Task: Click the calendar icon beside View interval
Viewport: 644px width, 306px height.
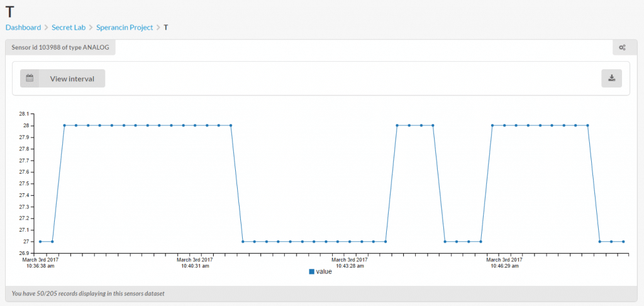Action: pyautogui.click(x=30, y=78)
